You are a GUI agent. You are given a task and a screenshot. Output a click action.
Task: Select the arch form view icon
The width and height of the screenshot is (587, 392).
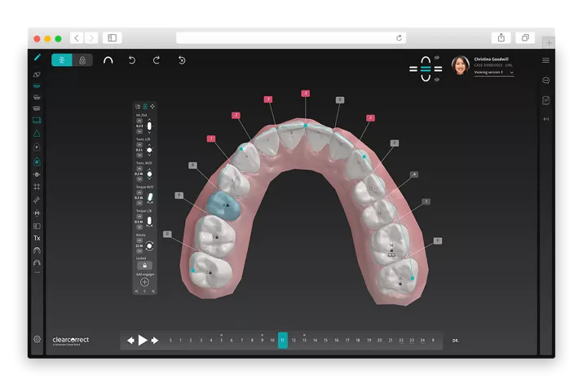click(108, 60)
